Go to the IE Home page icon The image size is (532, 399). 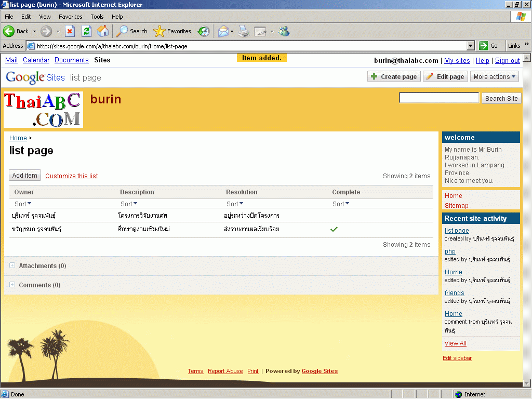coord(103,31)
